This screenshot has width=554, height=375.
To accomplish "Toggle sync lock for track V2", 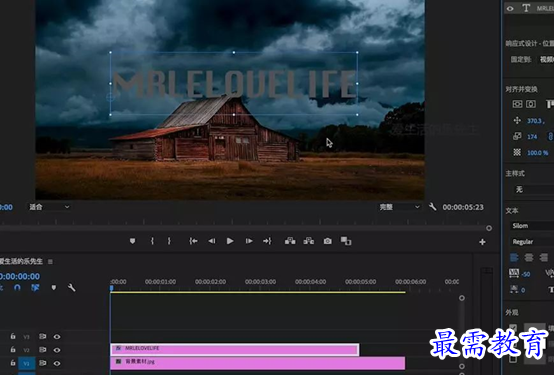I will coord(42,350).
